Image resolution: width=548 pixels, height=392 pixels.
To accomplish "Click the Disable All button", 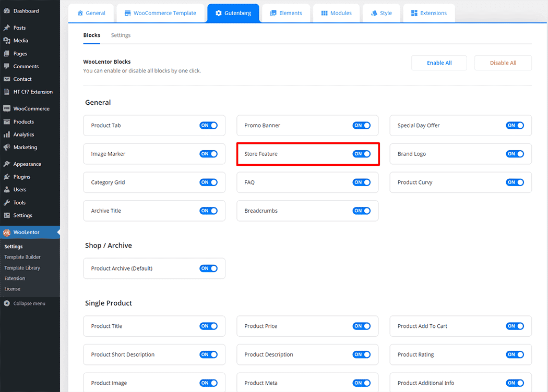I will (503, 63).
